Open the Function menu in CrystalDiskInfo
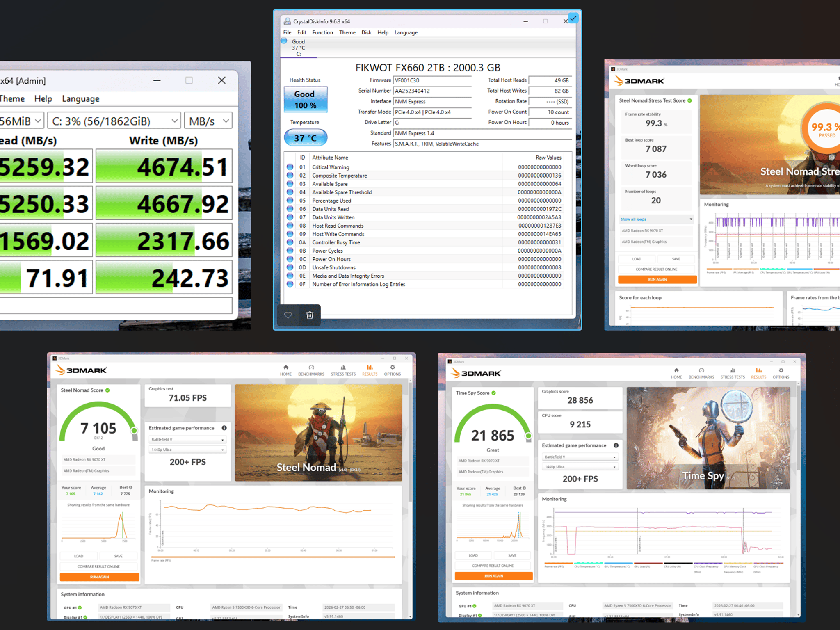 [x=322, y=32]
